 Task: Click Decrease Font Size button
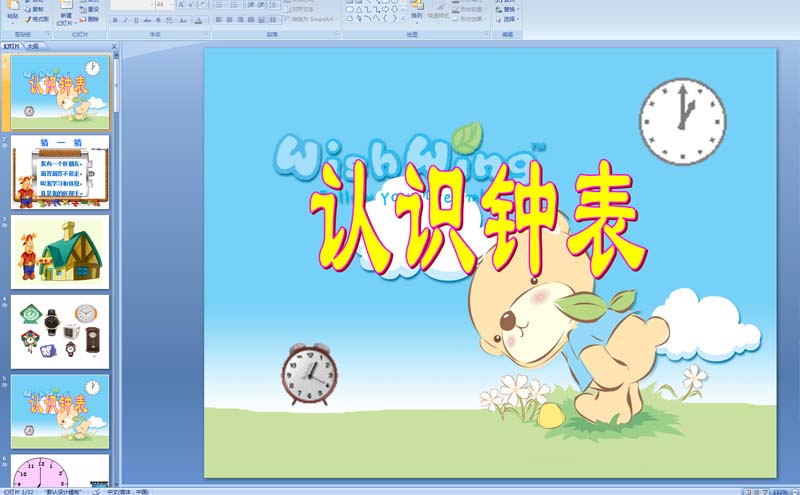(191, 5)
